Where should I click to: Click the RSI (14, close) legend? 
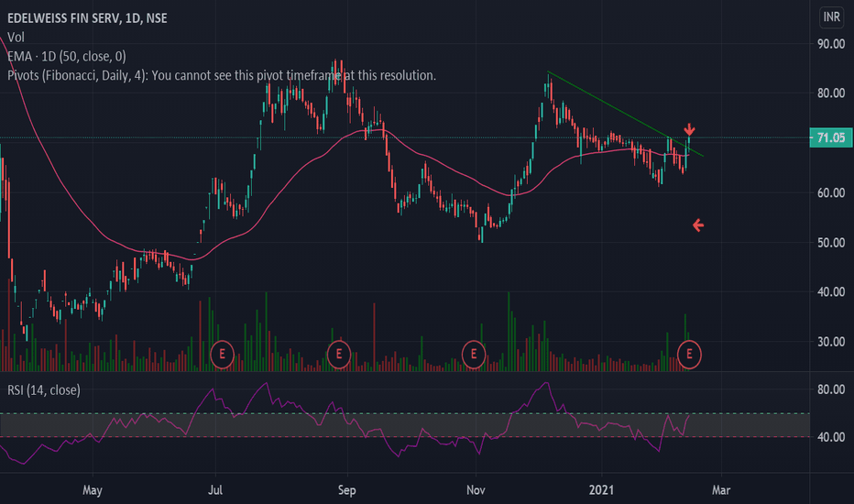tap(44, 390)
